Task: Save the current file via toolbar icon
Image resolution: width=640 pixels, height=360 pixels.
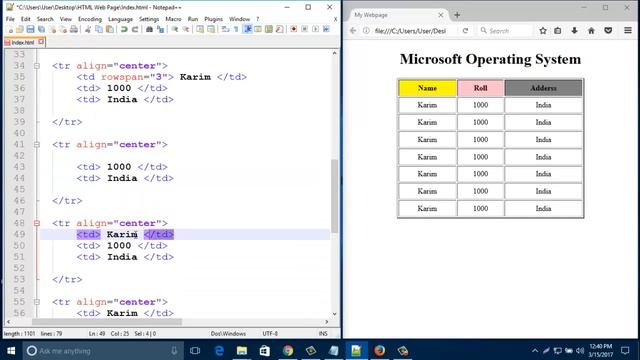Action: (30, 29)
